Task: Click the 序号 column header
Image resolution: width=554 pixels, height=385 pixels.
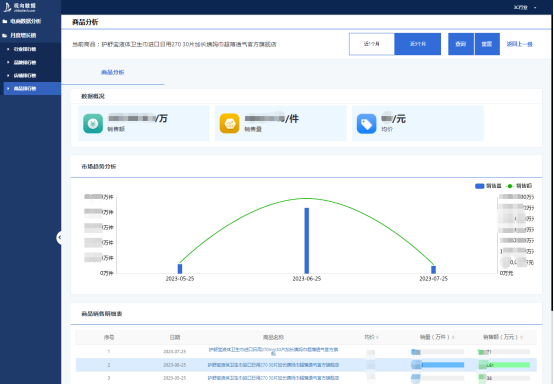Action: pyautogui.click(x=109, y=337)
